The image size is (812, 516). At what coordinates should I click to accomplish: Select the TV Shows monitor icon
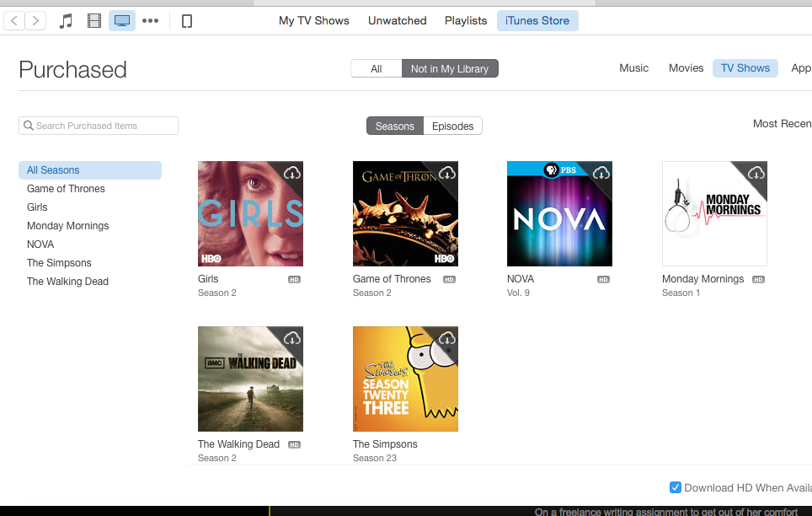[x=122, y=21]
